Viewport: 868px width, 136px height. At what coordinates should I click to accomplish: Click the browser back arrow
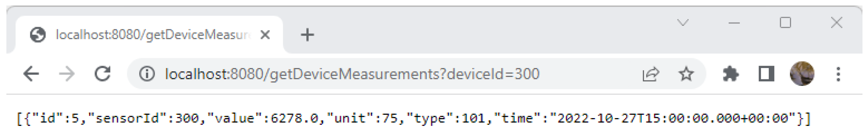pyautogui.click(x=31, y=74)
